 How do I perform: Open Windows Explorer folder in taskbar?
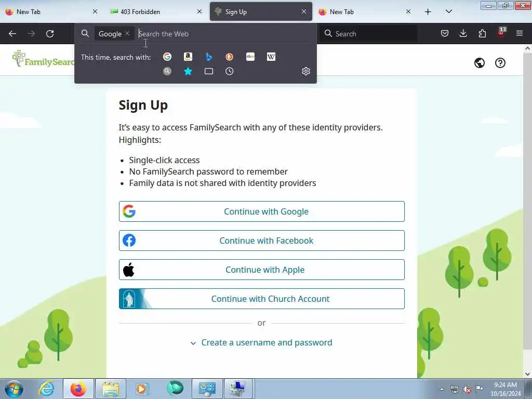coord(111,389)
